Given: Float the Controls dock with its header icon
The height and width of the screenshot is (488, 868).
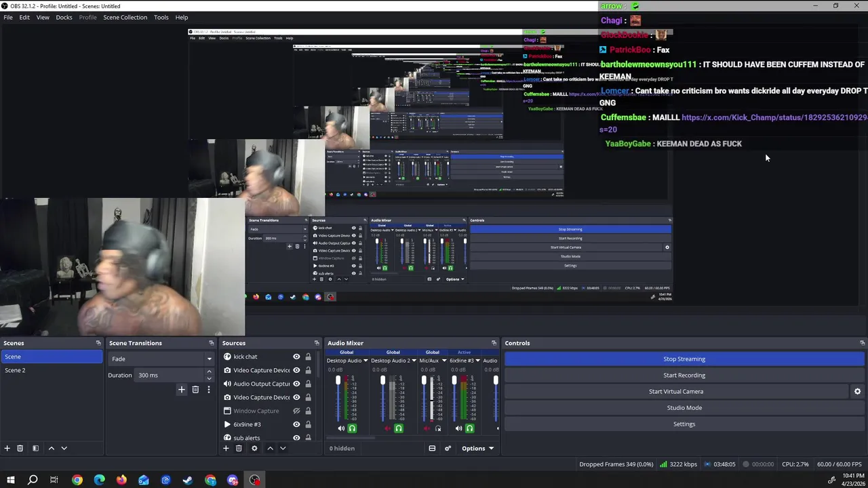Looking at the screenshot, I should (862, 343).
